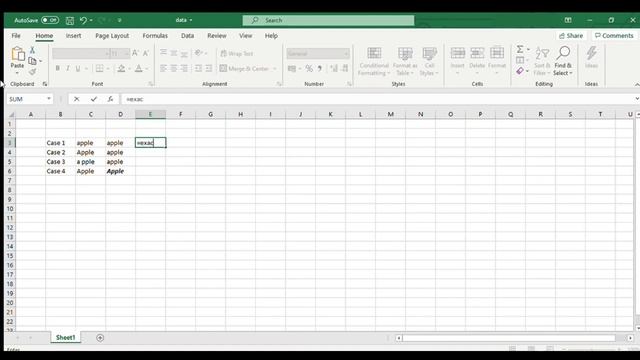The width and height of the screenshot is (640, 360).
Task: Click the Borders icon
Action: coord(99,68)
